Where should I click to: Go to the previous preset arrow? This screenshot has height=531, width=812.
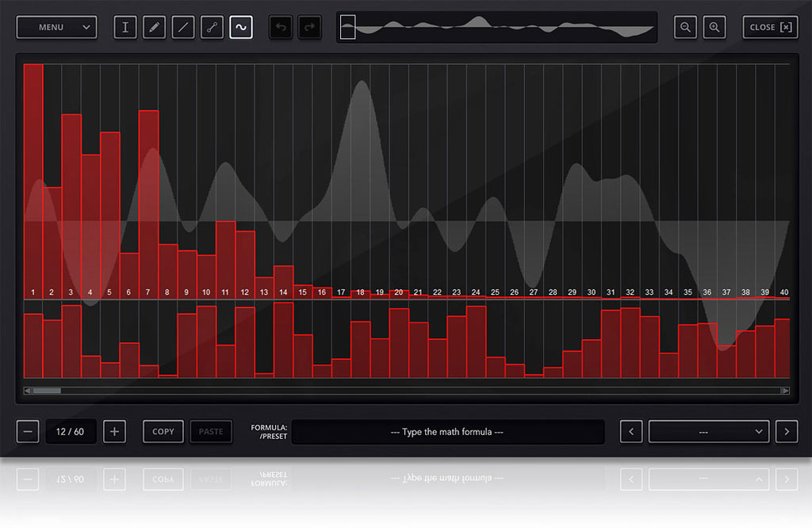[x=631, y=431]
